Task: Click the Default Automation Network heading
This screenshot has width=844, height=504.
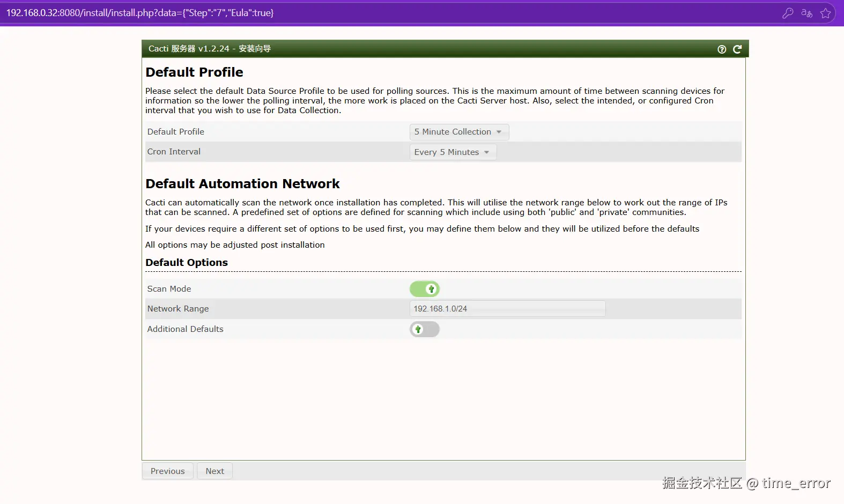Action: tap(242, 184)
